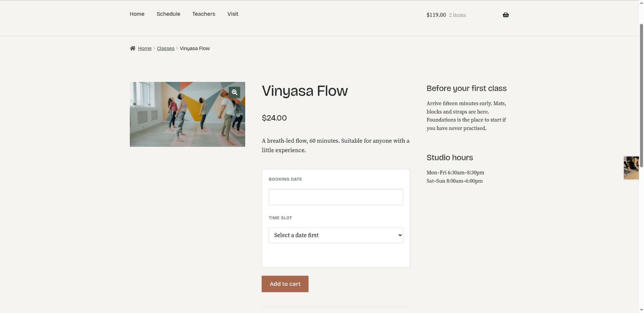The height and width of the screenshot is (313, 644).
Task: Click the Vinyasa Flow class photo
Action: [x=187, y=114]
